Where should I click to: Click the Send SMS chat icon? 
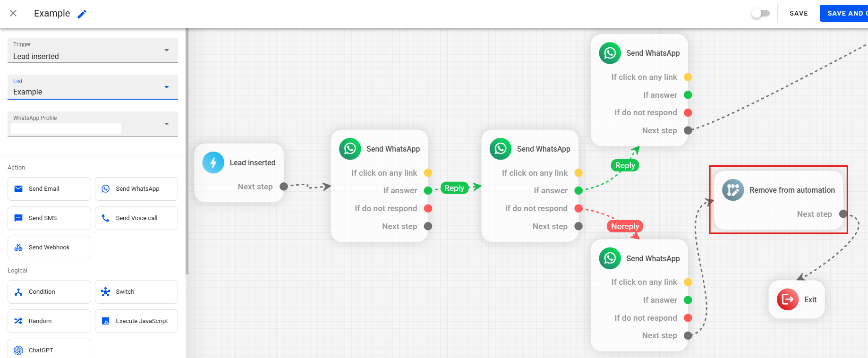18,218
